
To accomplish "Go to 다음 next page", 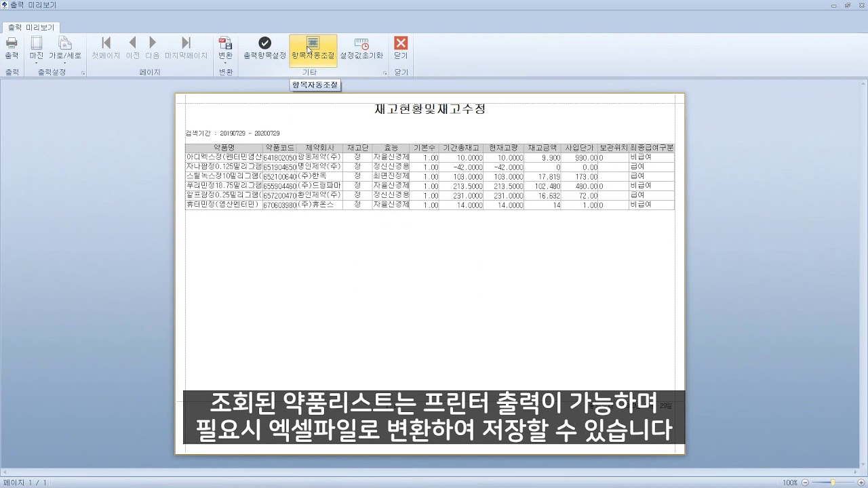I will click(153, 48).
